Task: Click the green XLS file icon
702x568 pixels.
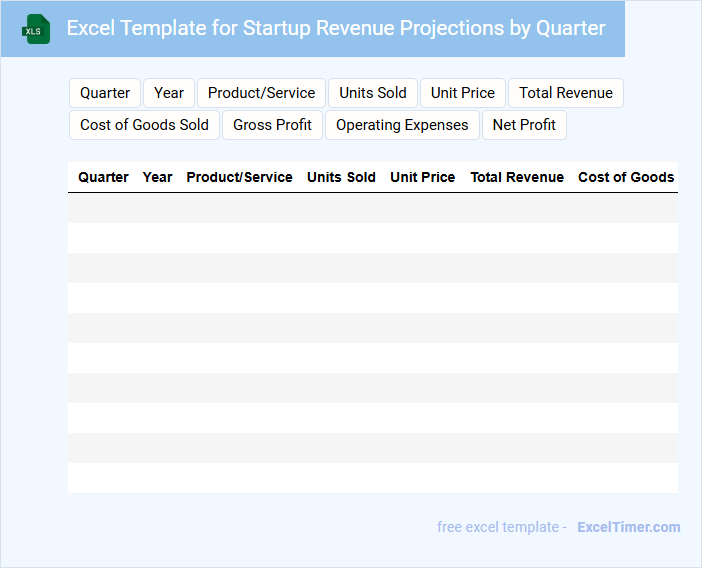Action: click(36, 29)
